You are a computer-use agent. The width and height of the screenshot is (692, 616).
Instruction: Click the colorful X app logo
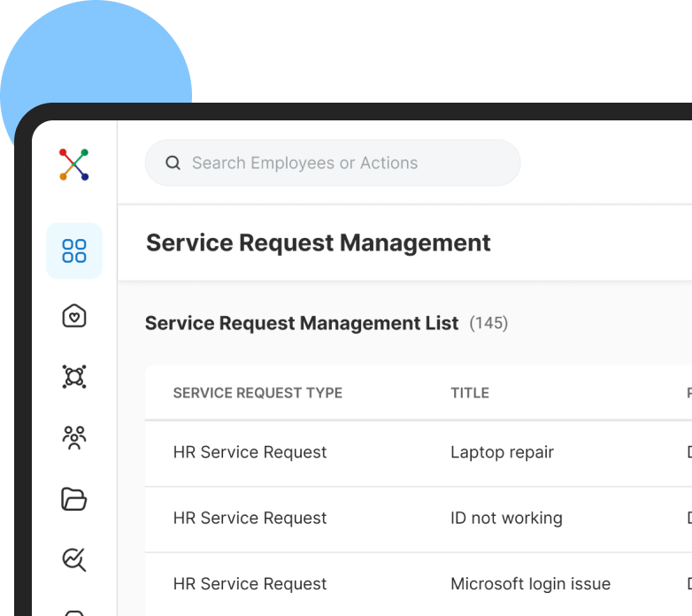tap(74, 165)
